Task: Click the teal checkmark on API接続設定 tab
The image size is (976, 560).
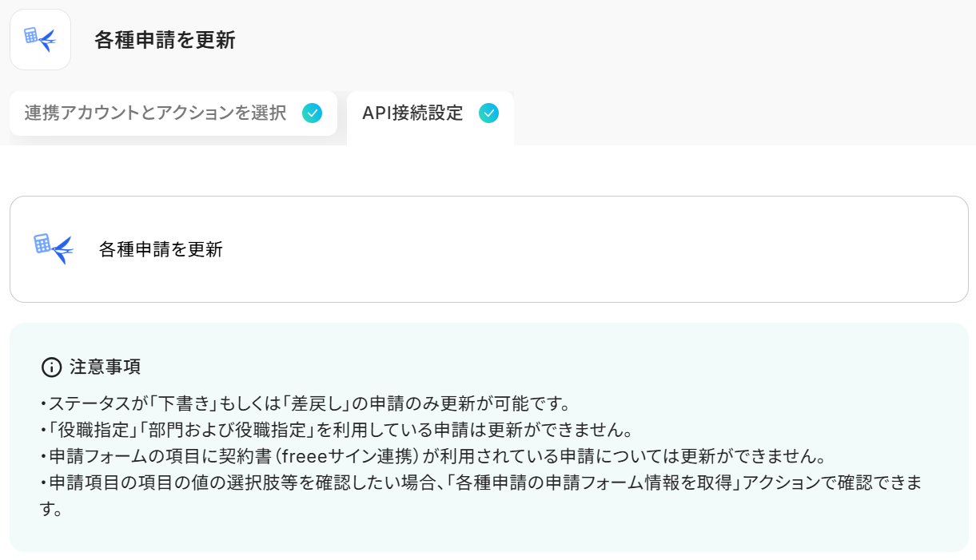Action: point(488,113)
